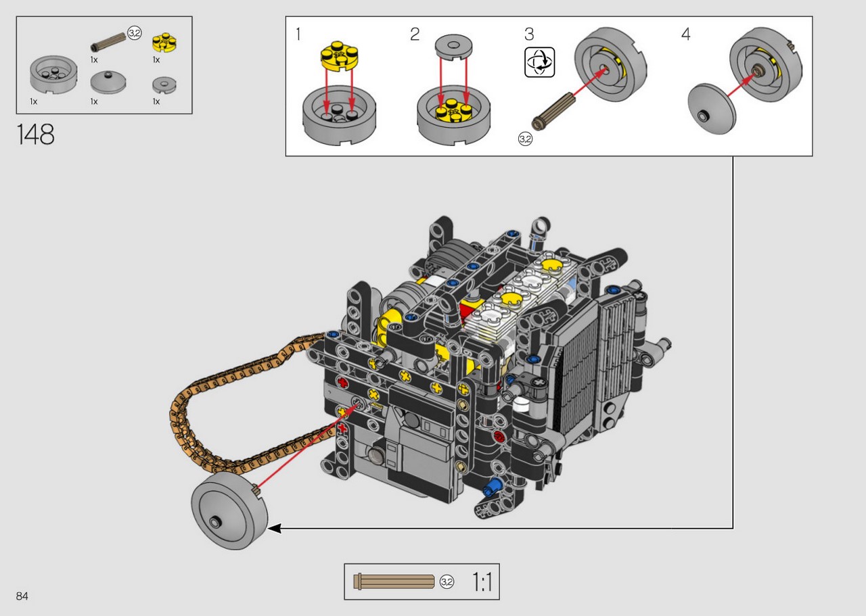Screen dimensions: 866x616
Task: Click the gray wheel rim in the parts list
Action: click(54, 74)
